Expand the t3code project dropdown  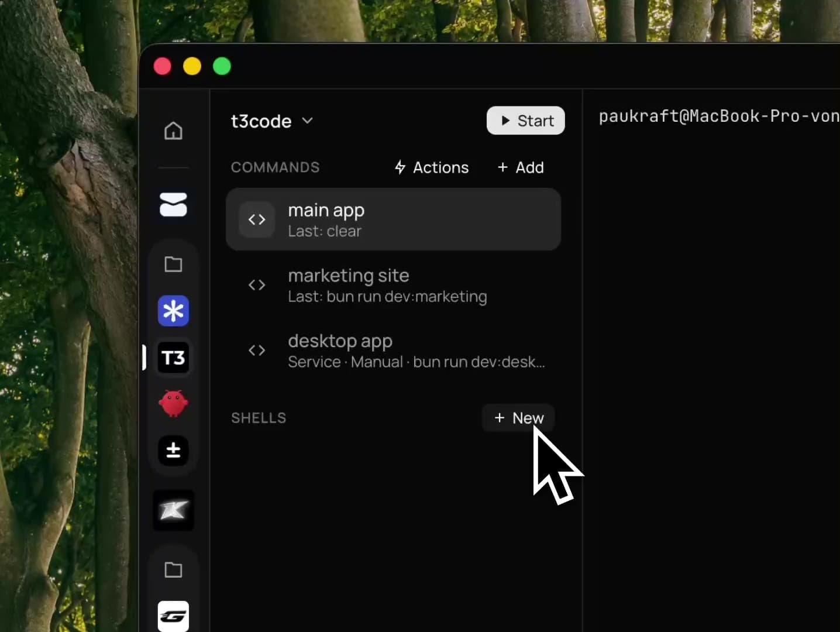click(x=272, y=121)
